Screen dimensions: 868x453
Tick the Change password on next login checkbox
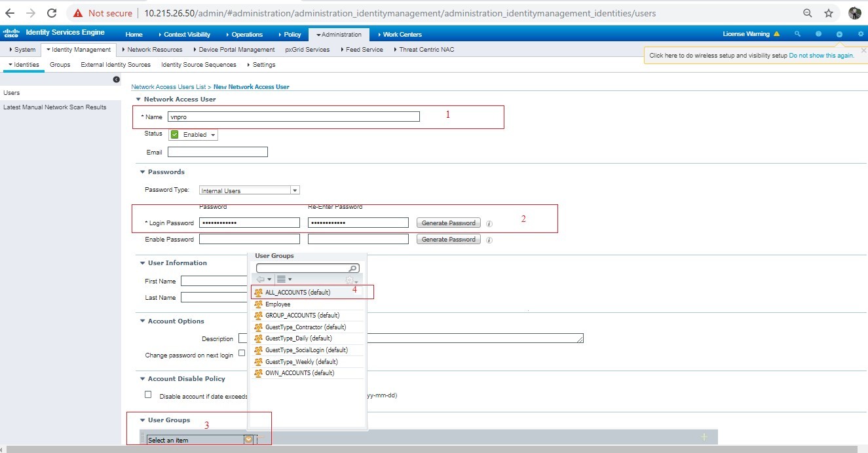coord(242,353)
